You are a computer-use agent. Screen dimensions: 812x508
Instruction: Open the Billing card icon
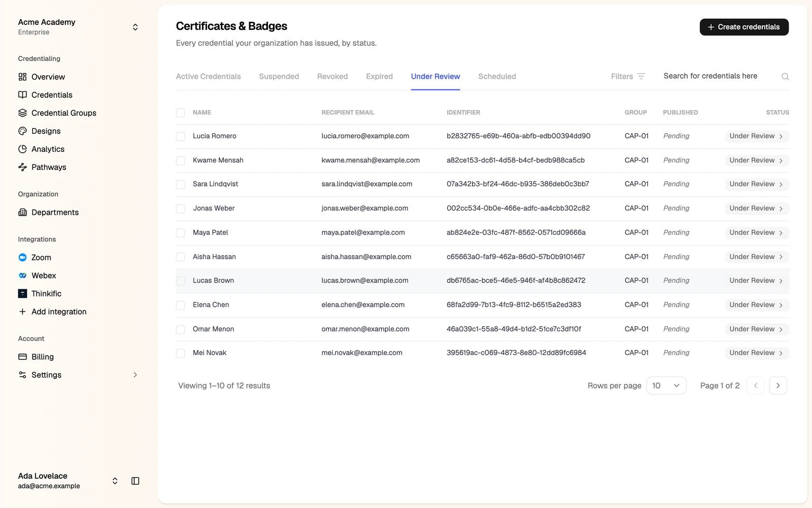(22, 357)
